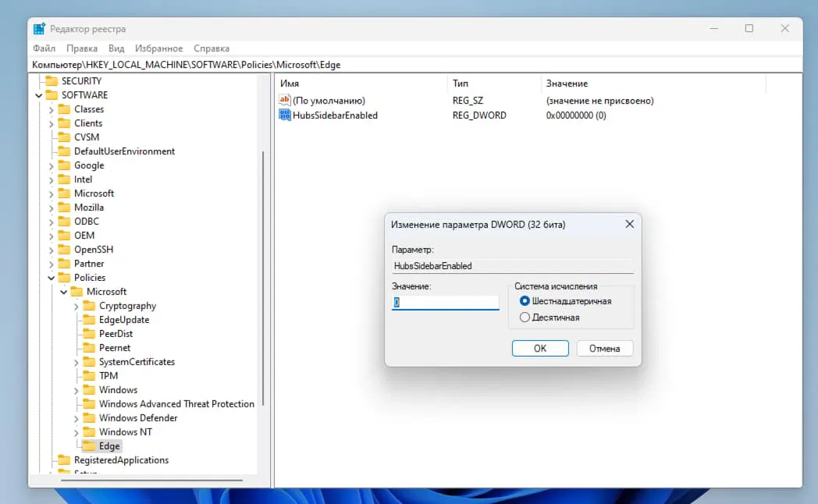Image resolution: width=818 pixels, height=504 pixels.
Task: Click the Значение input field in dialog
Action: tap(445, 302)
